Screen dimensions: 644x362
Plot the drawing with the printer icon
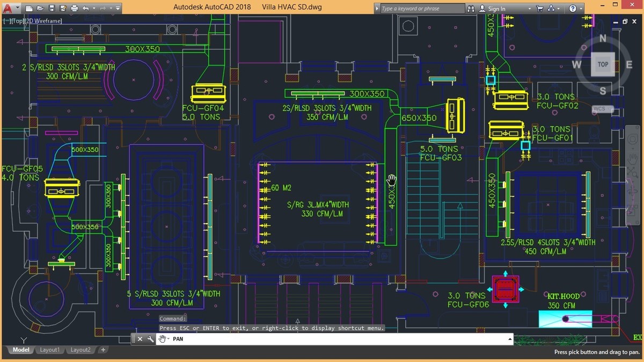coord(75,9)
